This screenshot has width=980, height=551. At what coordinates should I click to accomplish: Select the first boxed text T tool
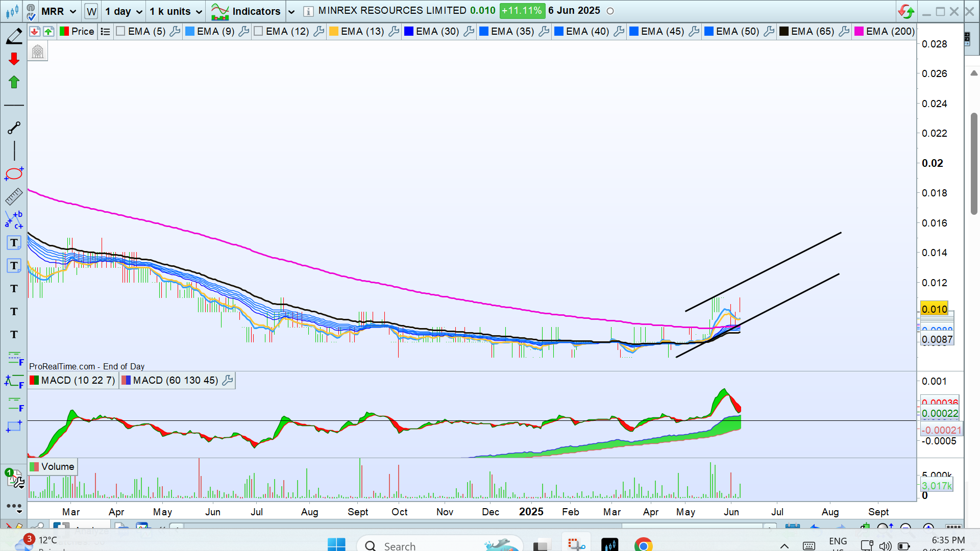(14, 243)
